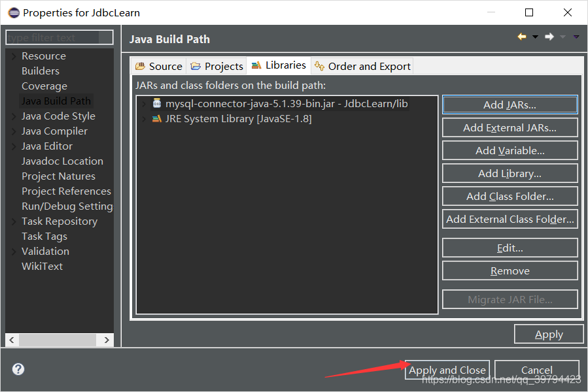Expand the Java Compiler node
The height and width of the screenshot is (392, 588).
coord(14,131)
